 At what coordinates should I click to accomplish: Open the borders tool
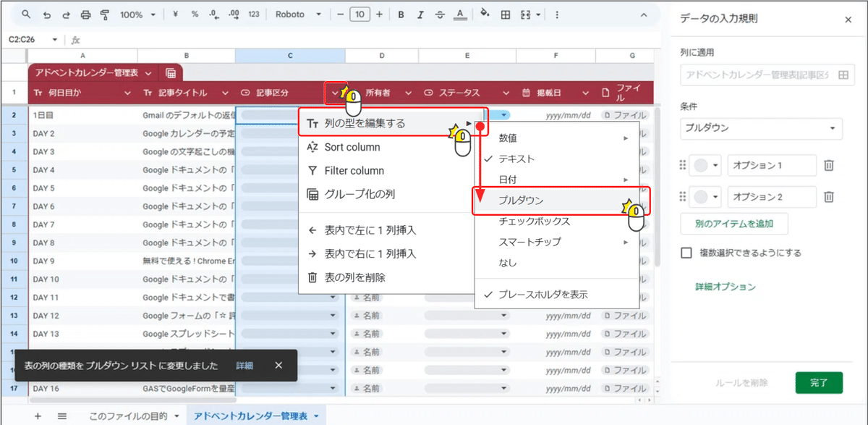(x=506, y=14)
